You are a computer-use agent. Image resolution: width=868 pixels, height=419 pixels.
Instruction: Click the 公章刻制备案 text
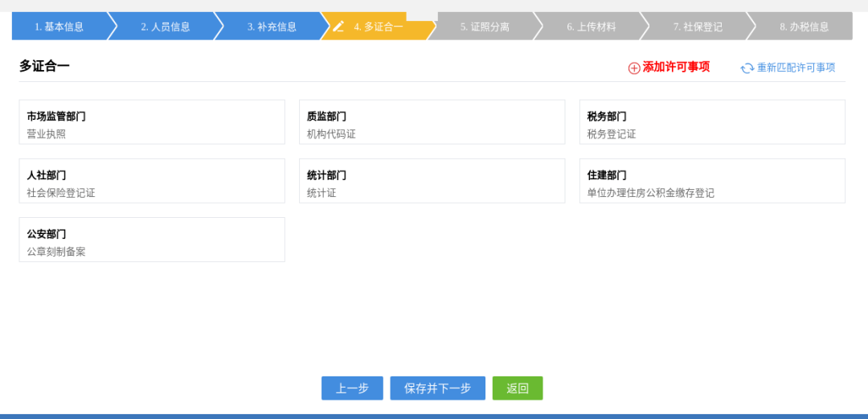56,252
